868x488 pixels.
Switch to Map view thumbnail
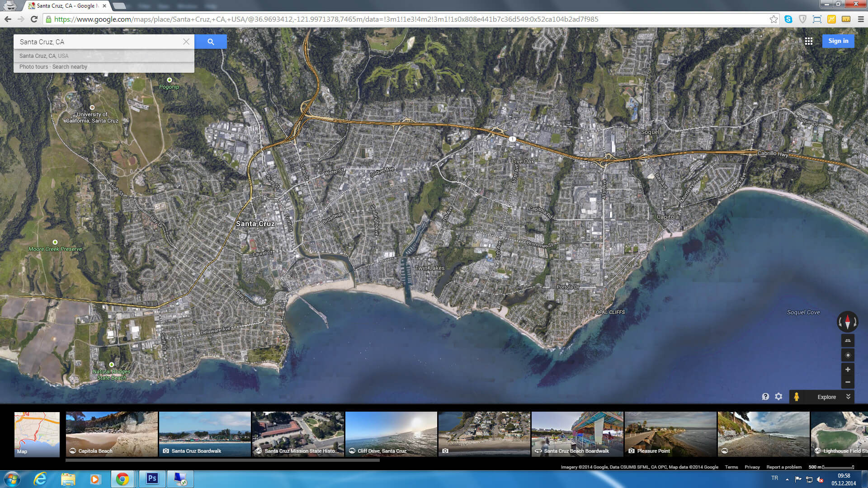[x=37, y=434]
